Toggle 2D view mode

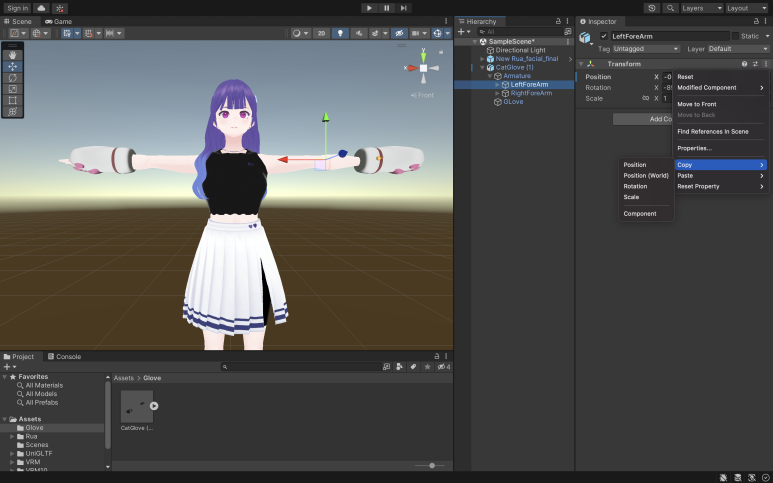(321, 33)
